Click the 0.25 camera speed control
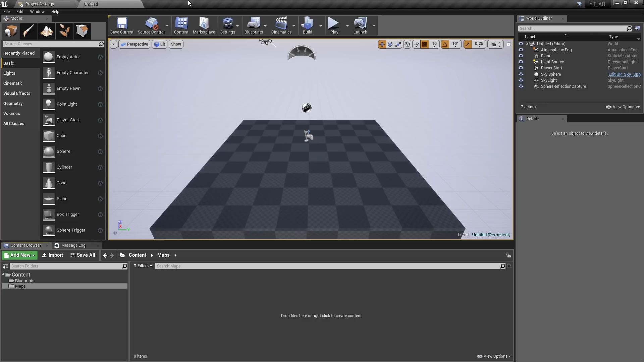Image resolution: width=644 pixels, height=362 pixels. (479, 44)
